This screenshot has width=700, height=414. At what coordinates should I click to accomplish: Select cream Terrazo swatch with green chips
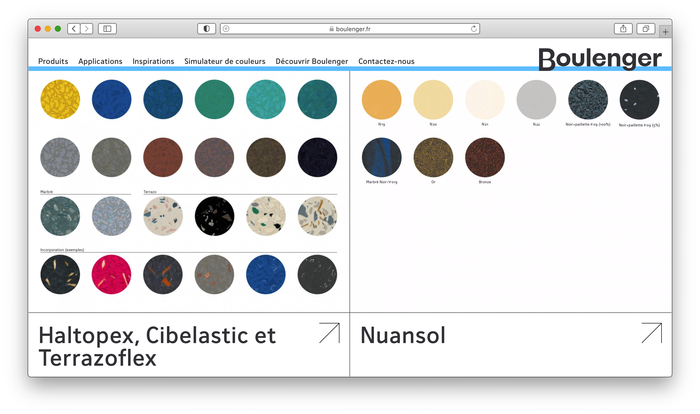[x=266, y=216]
